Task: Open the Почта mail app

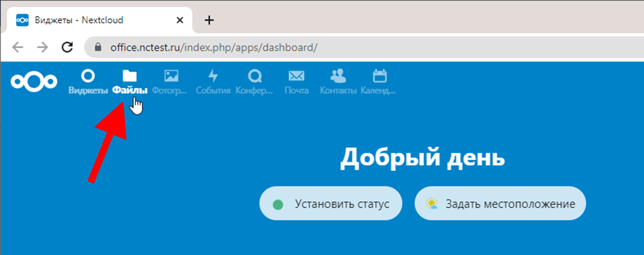Action: click(x=296, y=82)
